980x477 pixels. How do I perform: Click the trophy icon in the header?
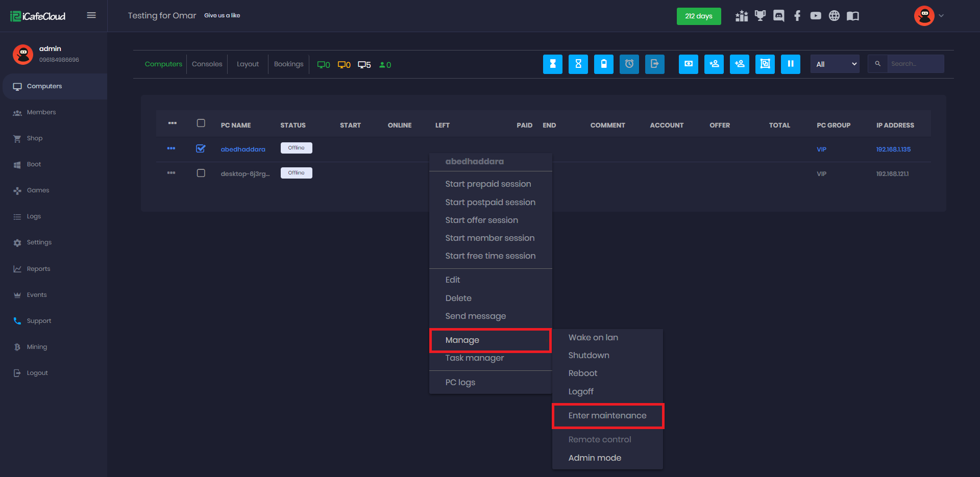tap(760, 16)
